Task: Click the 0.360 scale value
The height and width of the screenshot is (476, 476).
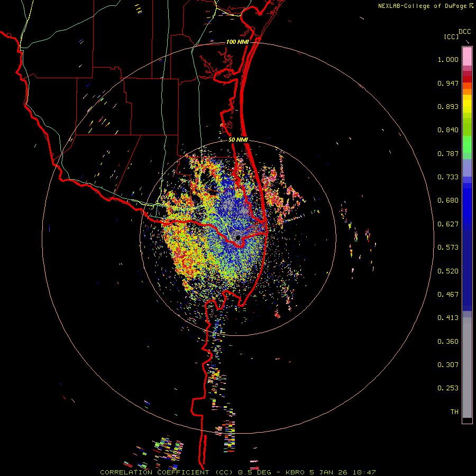Action: pos(448,342)
